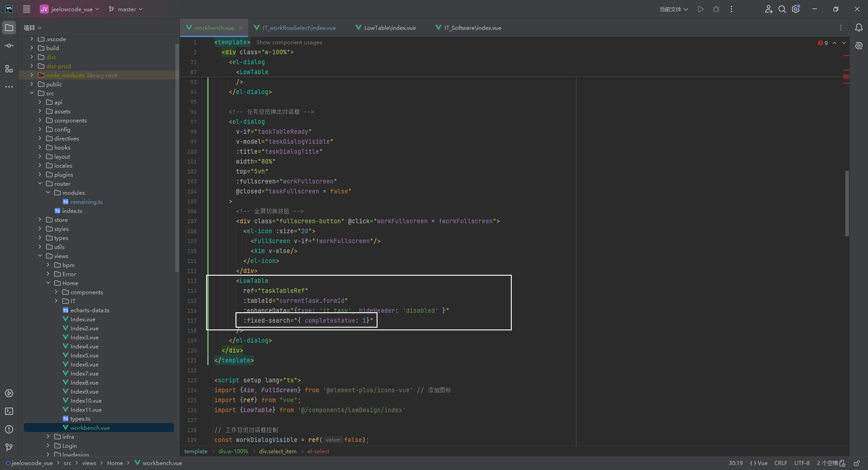Change the CRLF line separator
868x470 pixels.
[781, 463]
